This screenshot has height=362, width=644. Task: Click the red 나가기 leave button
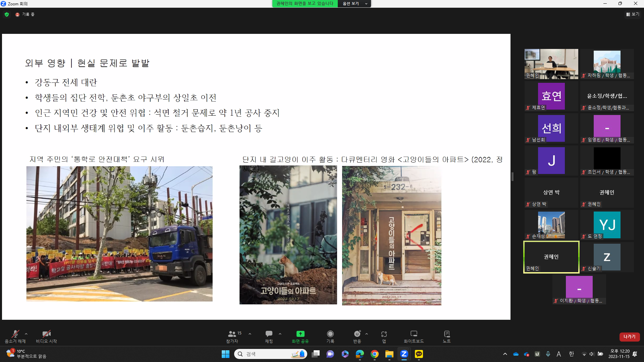630,337
